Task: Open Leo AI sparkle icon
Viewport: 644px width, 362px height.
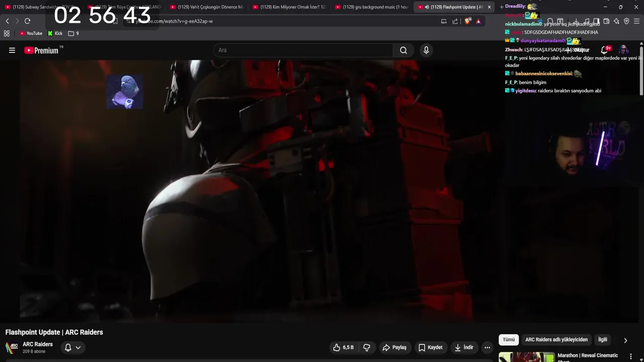Action: 616,21
